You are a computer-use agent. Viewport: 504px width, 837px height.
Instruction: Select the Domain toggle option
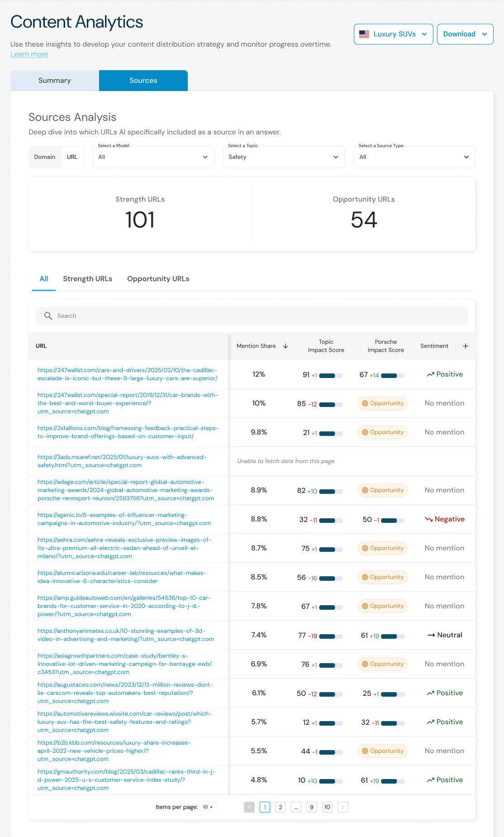[45, 157]
